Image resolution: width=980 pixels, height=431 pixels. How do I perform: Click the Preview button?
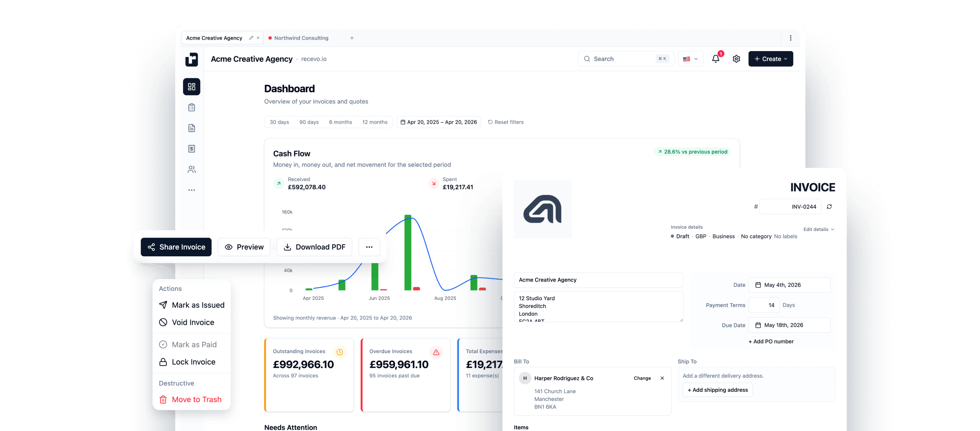pos(243,247)
